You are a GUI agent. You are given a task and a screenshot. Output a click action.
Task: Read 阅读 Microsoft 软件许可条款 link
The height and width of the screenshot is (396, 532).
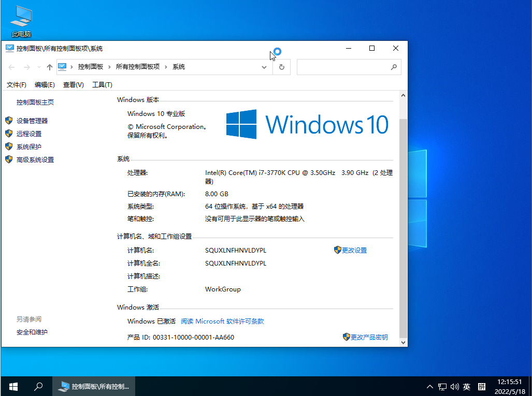(x=222, y=321)
